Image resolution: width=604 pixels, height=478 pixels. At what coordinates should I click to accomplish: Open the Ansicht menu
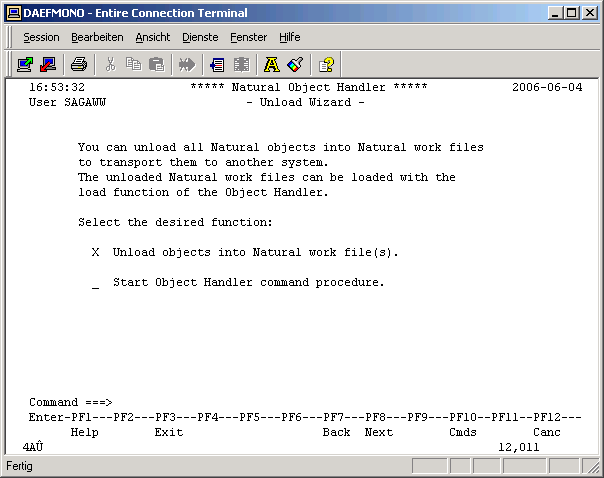tap(153, 37)
